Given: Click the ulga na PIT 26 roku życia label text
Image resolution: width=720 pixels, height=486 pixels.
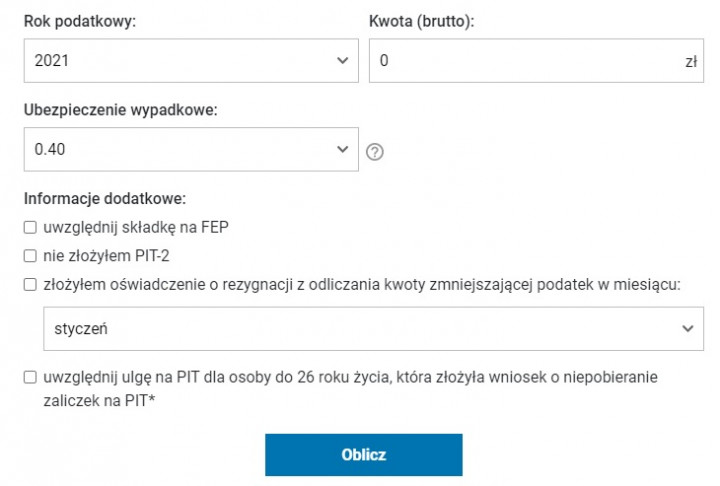Looking at the screenshot, I should [350, 389].
